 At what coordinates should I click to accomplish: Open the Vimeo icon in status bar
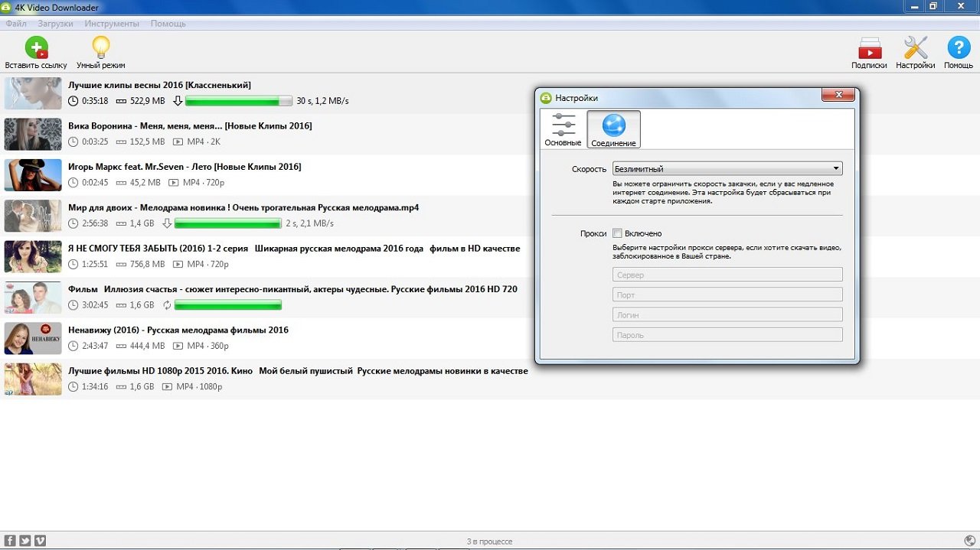(40, 541)
